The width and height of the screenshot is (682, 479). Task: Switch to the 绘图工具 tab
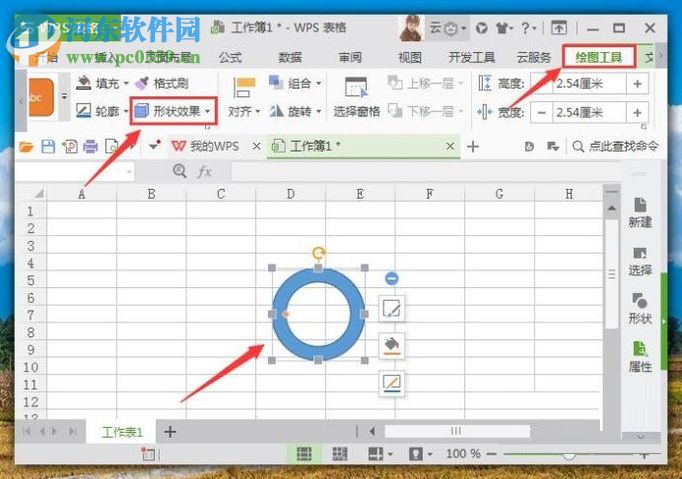(x=598, y=57)
